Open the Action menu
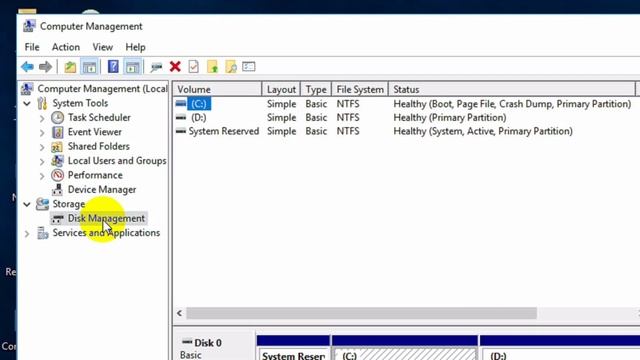Viewport: 640px width, 360px height. tap(66, 47)
